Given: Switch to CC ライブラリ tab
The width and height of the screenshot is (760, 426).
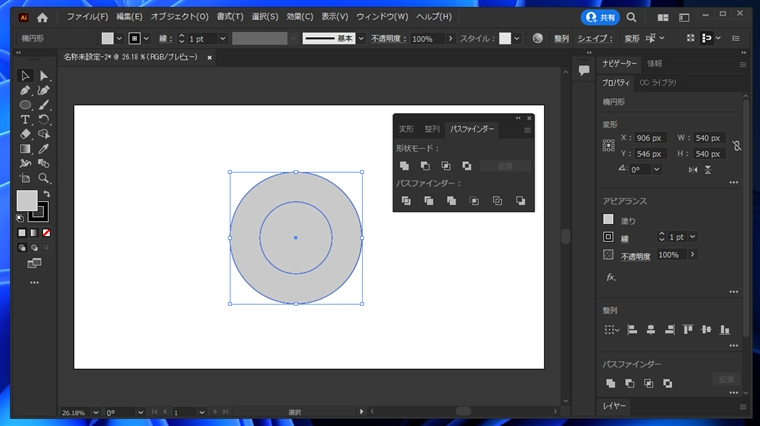Looking at the screenshot, I should click(x=658, y=83).
